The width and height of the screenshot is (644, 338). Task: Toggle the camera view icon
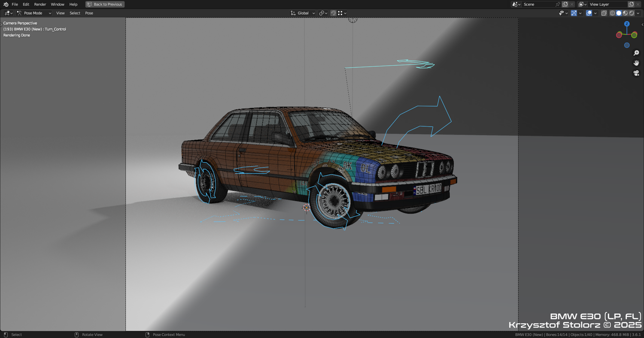(636, 73)
